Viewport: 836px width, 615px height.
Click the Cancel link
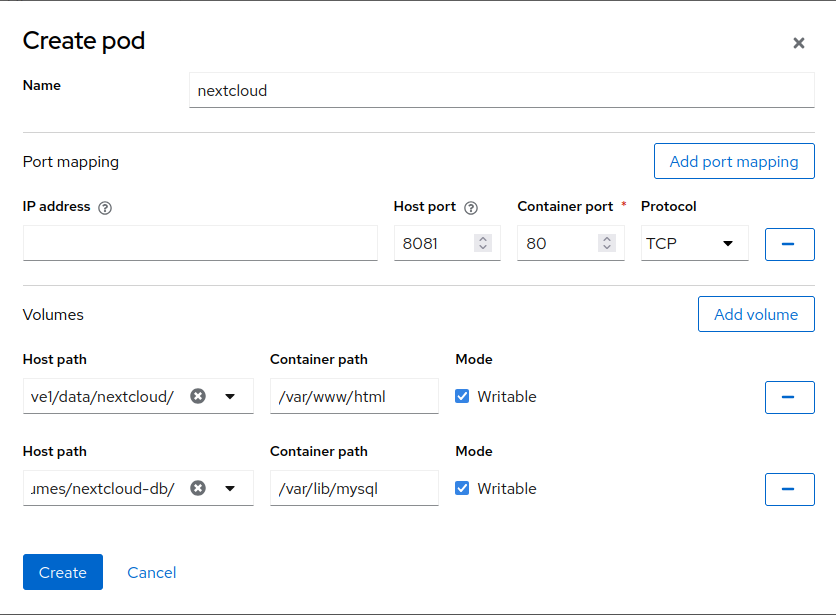(x=152, y=572)
